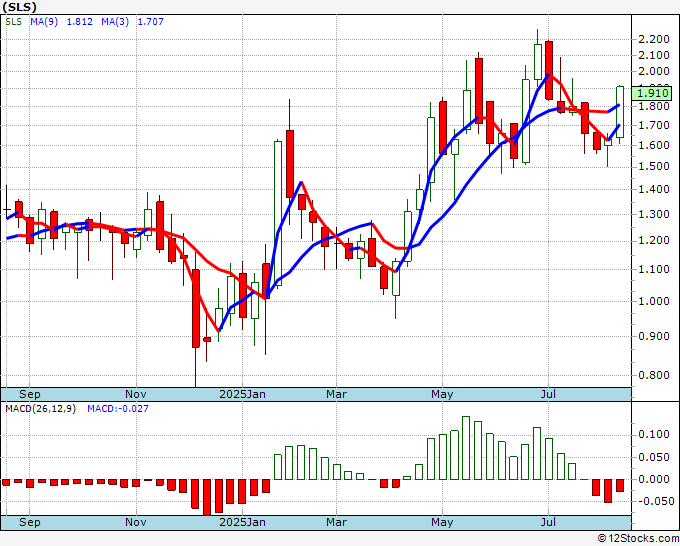This screenshot has height=546, width=680.
Task: Click the 2.100 price axis label
Action: (x=654, y=55)
